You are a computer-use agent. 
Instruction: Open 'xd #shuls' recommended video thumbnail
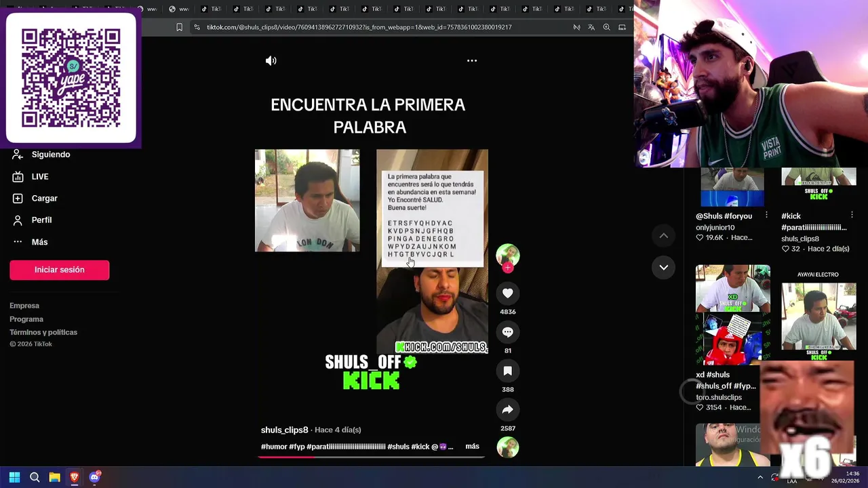[x=733, y=315]
